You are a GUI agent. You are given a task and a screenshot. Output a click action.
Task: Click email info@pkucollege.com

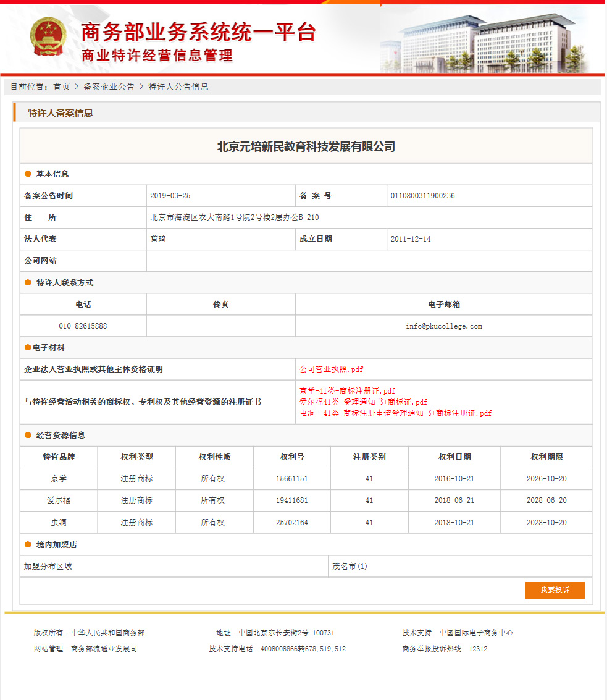(443, 326)
